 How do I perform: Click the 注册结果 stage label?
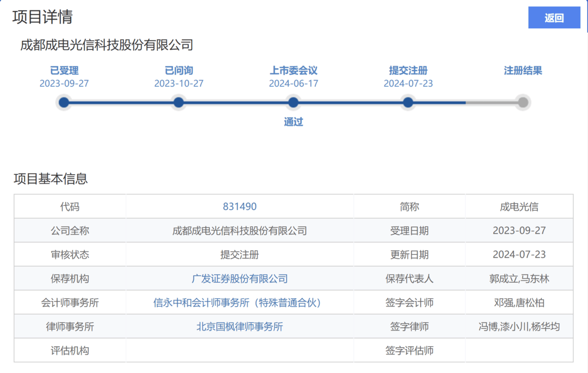tap(523, 70)
